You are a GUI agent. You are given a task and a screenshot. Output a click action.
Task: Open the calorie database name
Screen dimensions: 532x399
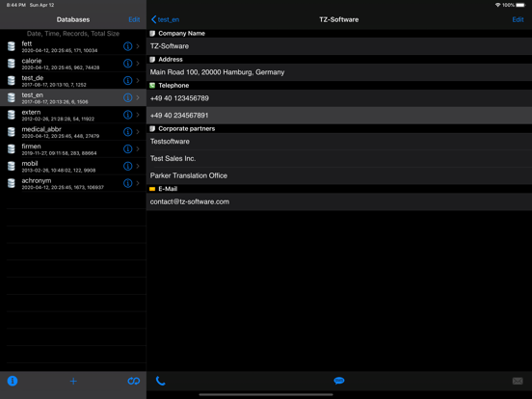32,61
